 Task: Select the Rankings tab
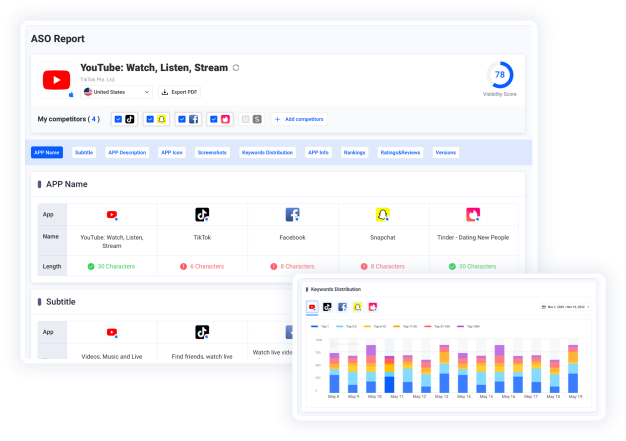(x=355, y=152)
